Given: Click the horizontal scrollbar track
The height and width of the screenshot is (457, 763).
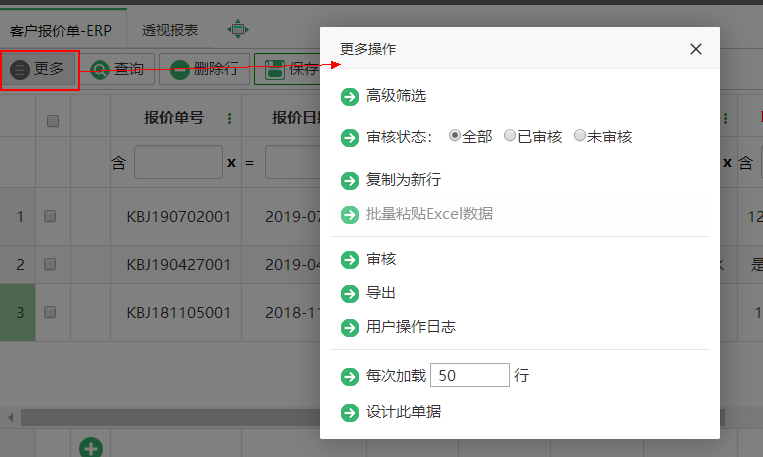Looking at the screenshot, I should (x=170, y=417).
